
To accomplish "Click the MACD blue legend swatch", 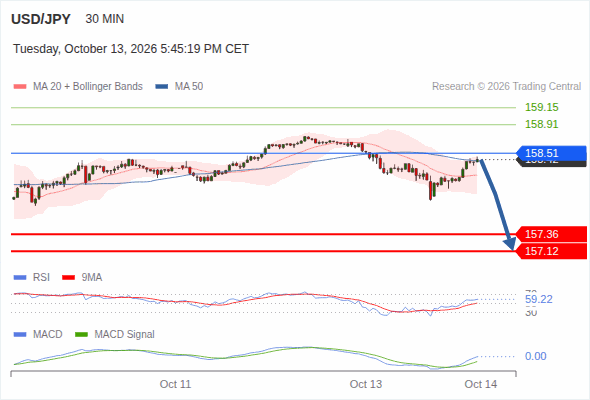I will click(20, 335).
